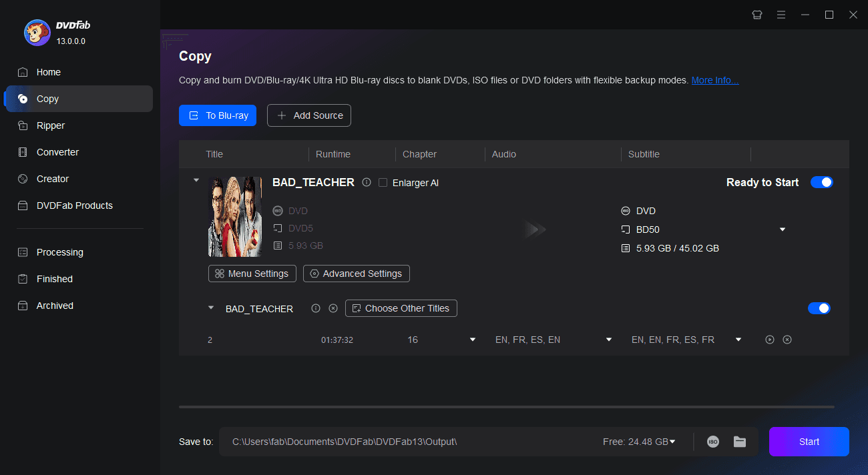The height and width of the screenshot is (475, 868).
Task: Select ISO output icon in Save to bar
Action: coord(713,442)
